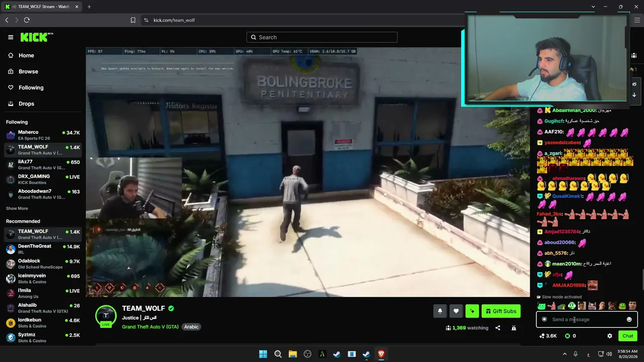Click the green subscribe sparkle button
Viewport: 644px width, 362px height.
pos(472,311)
